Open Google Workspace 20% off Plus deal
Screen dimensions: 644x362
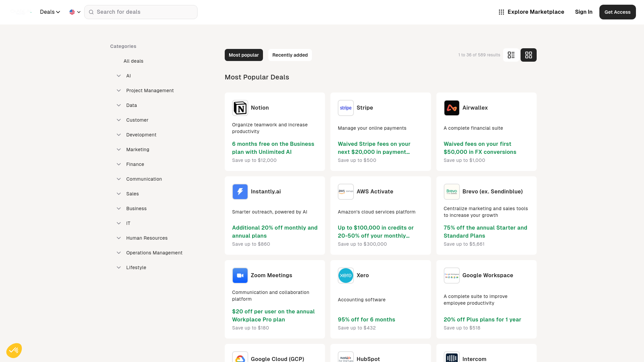(482, 319)
